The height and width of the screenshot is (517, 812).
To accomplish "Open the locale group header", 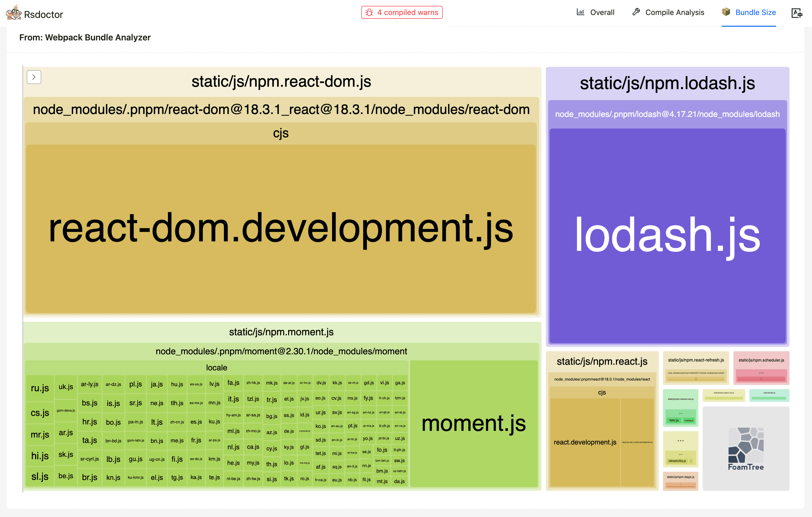I will [x=216, y=367].
